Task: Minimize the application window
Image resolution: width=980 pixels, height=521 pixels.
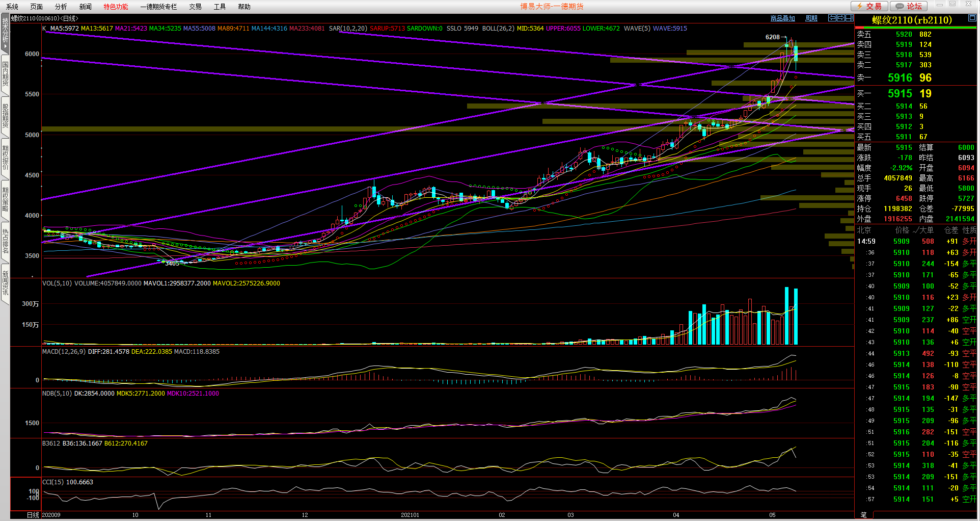Action: (x=939, y=5)
